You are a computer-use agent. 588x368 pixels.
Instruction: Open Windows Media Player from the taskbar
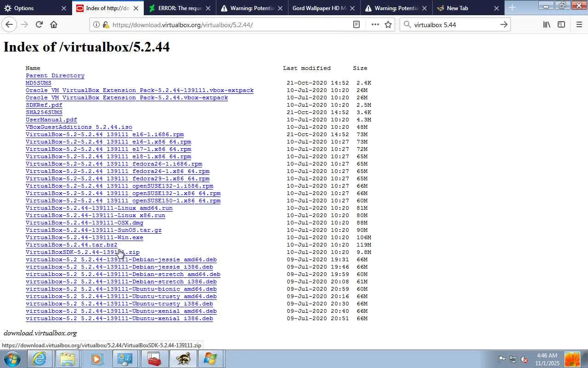[96, 359]
